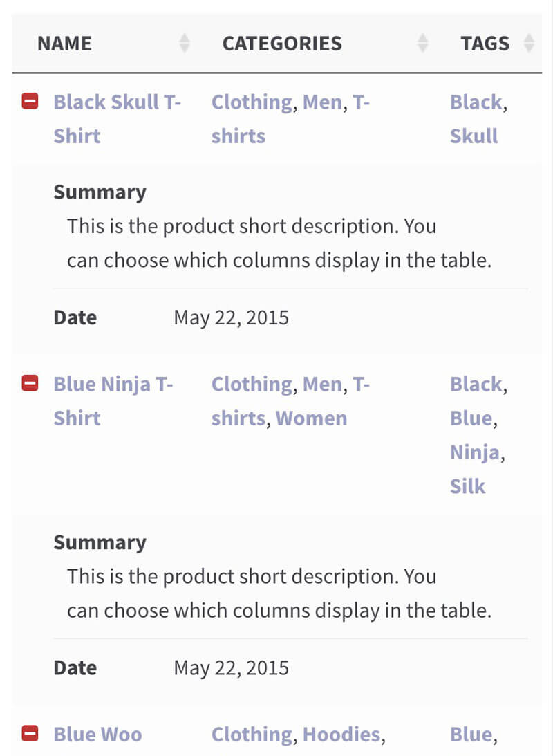Click Blue tag in Blue Ninja row
The height and width of the screenshot is (756, 553).
(471, 418)
